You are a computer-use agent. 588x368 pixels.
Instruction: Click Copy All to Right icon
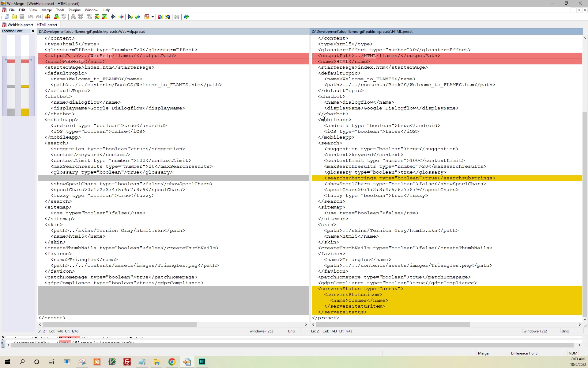(x=160, y=17)
